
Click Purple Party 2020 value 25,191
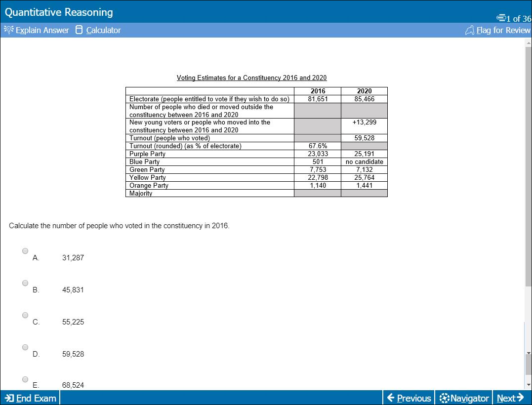tap(365, 154)
